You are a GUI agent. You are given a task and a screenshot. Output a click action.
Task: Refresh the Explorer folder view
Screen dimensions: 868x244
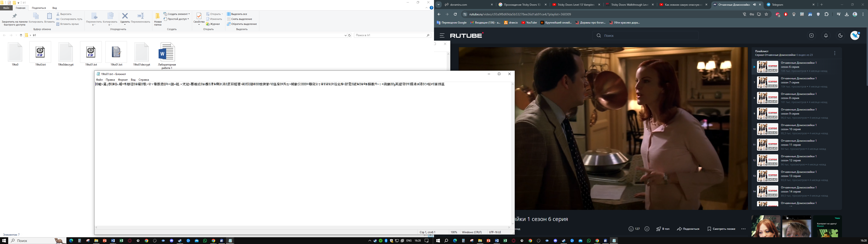pos(349,35)
